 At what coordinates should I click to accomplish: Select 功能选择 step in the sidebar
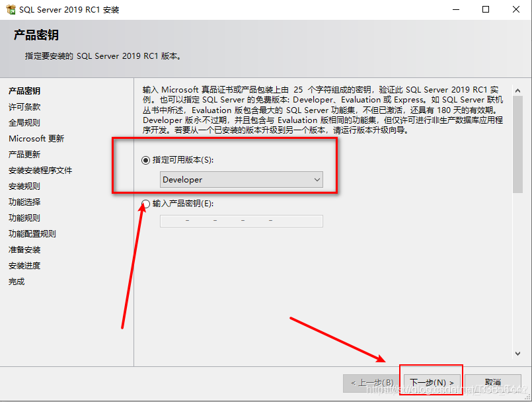coord(24,202)
